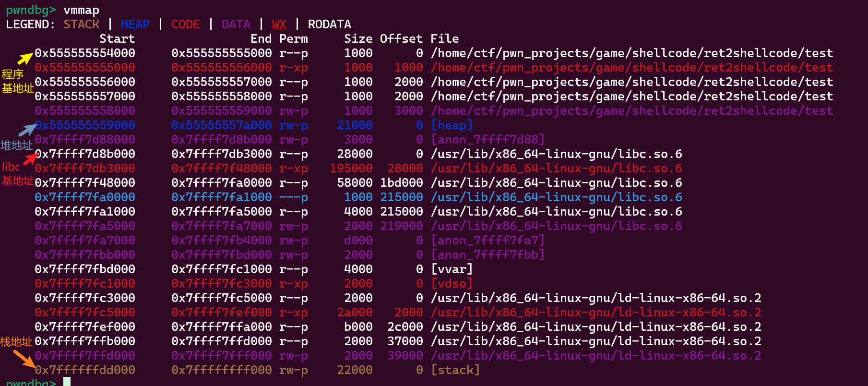The width and height of the screenshot is (868, 386).
Task: Click the vmmap command text at top
Action: coord(81,10)
